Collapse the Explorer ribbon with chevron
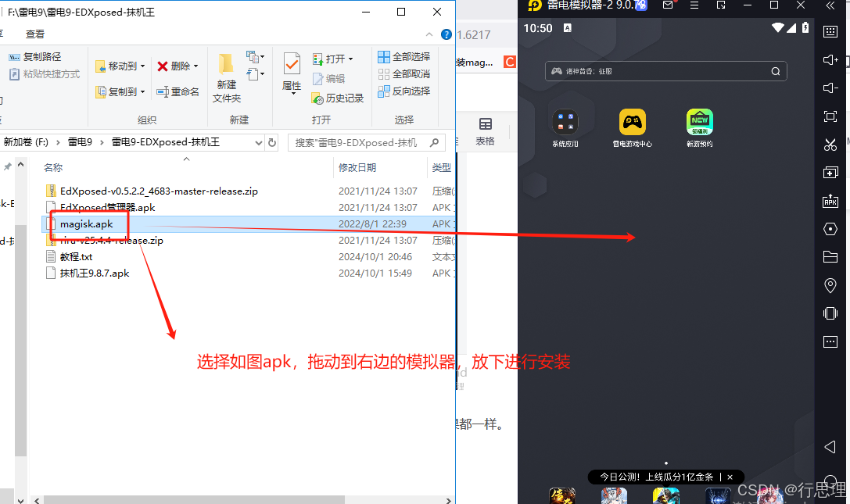Screen dimensions: 850x504 point(429,34)
